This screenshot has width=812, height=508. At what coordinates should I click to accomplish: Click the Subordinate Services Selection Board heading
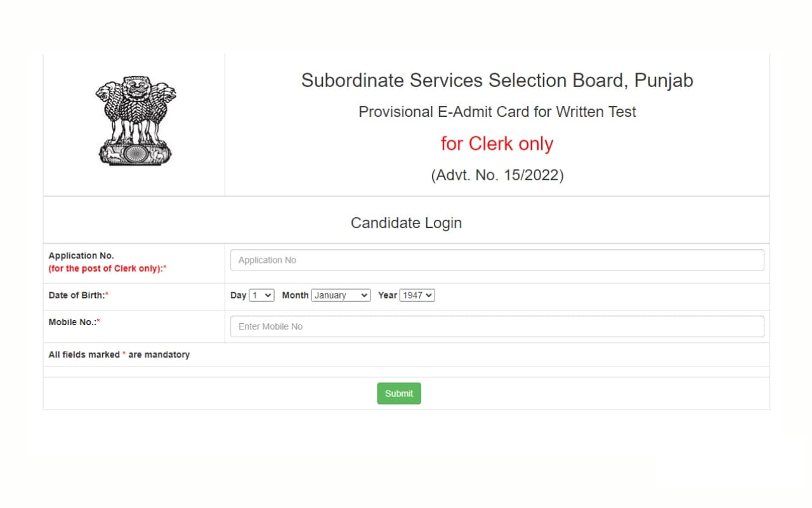click(x=497, y=81)
